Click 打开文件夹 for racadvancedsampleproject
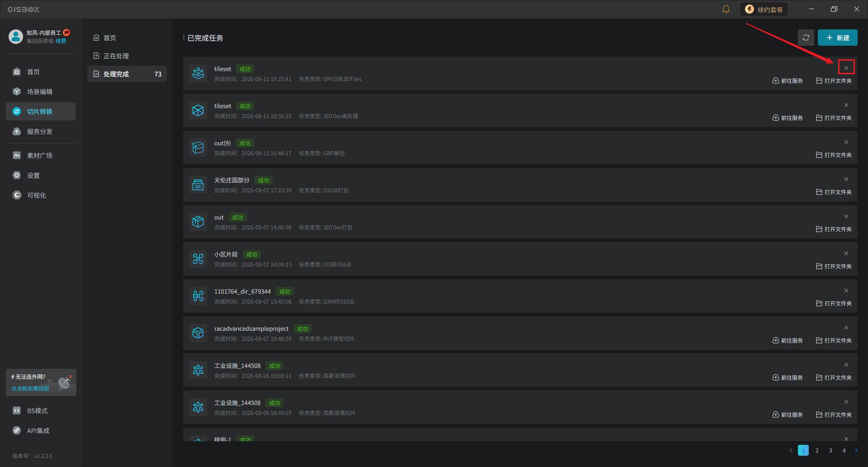 point(834,340)
